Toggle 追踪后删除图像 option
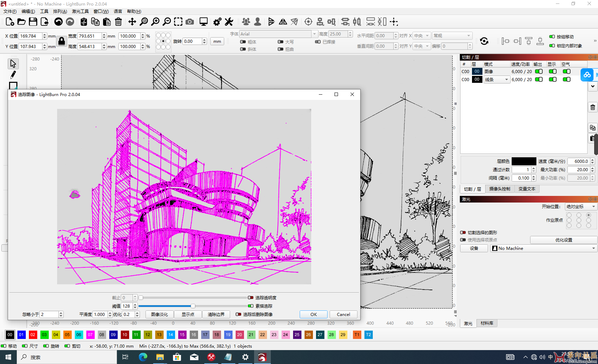 (x=238, y=314)
